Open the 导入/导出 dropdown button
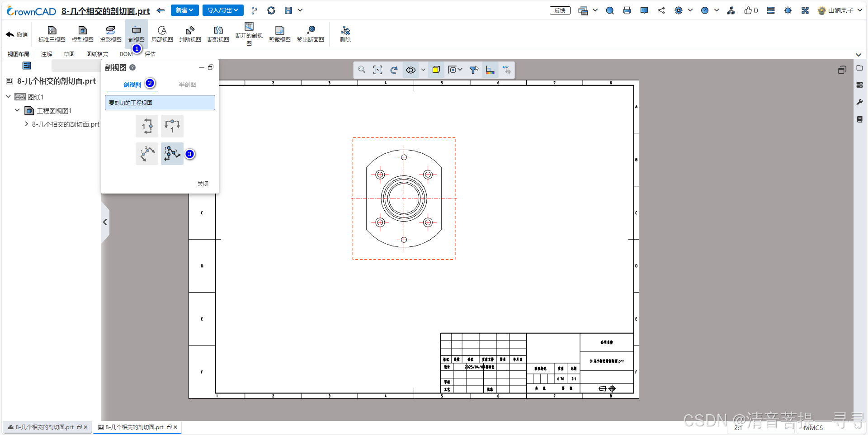This screenshot has height=435, width=868. tap(223, 10)
